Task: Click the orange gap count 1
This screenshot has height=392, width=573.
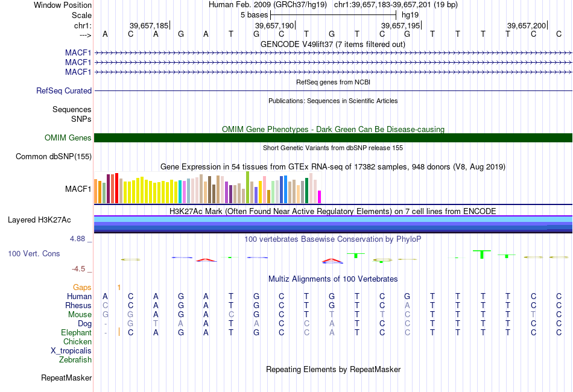Action: (x=119, y=288)
